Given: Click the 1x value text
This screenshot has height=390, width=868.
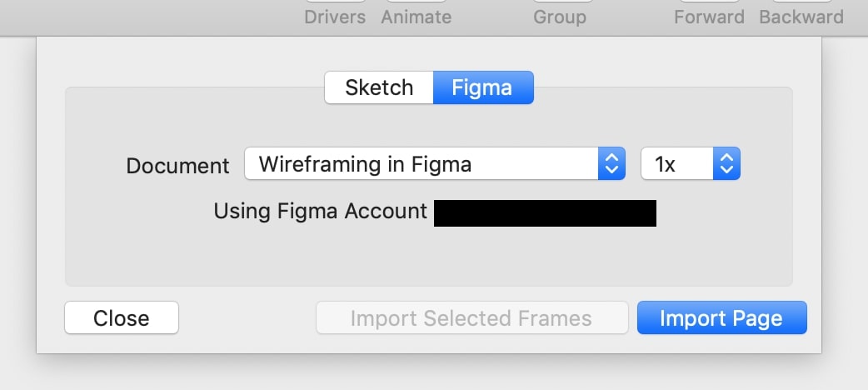Looking at the screenshot, I should [666, 164].
